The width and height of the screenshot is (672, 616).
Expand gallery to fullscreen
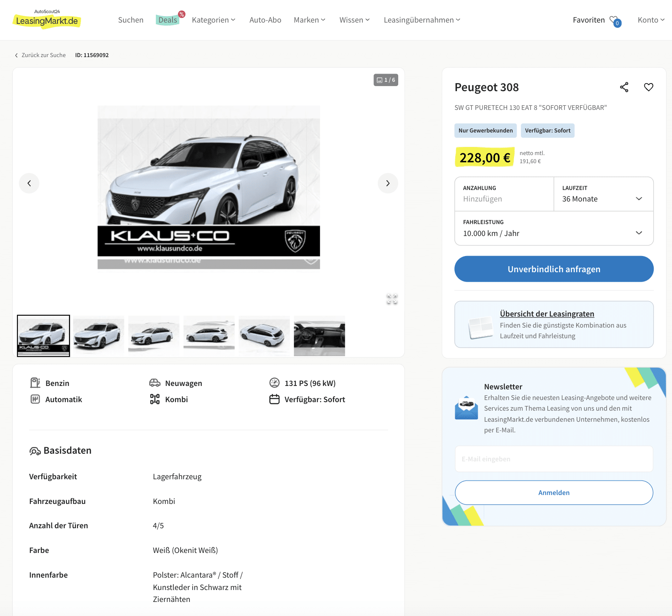pyautogui.click(x=392, y=299)
